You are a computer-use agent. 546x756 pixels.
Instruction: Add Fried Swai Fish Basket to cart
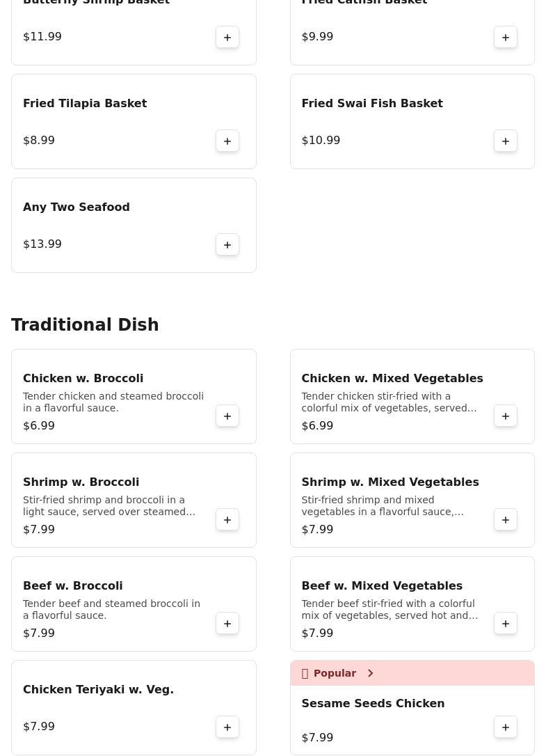[x=506, y=141]
